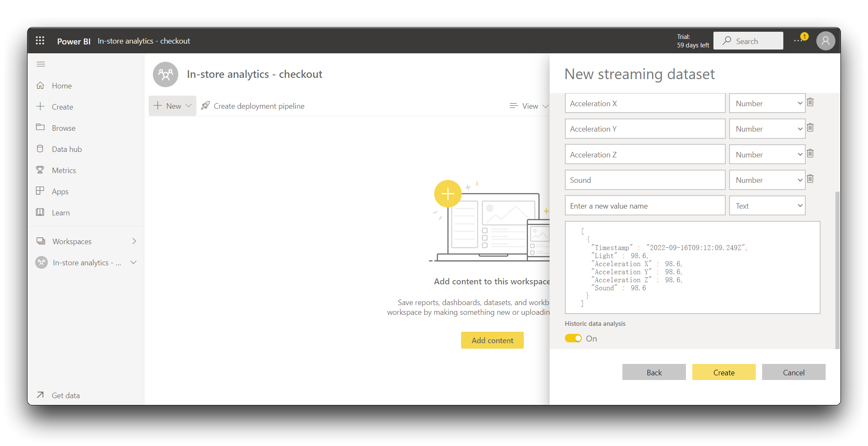This screenshot has width=868, height=446.
Task: Click the Create plus icon in sidebar
Action: tap(40, 107)
